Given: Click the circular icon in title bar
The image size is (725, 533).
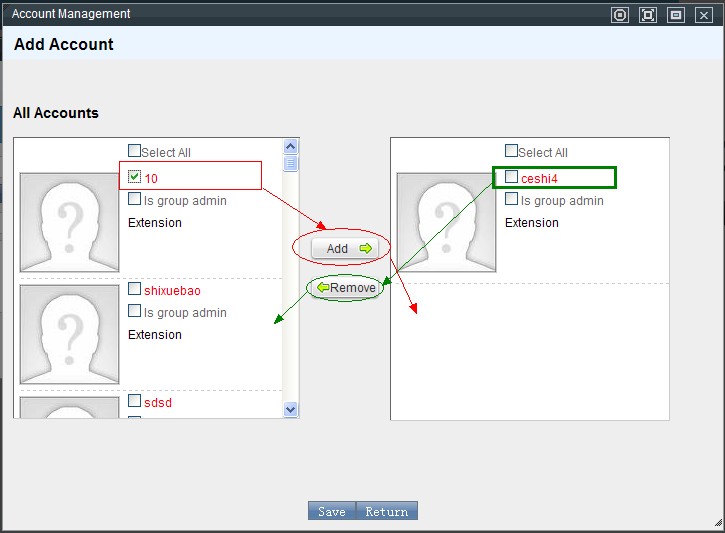Looking at the screenshot, I should (x=620, y=15).
